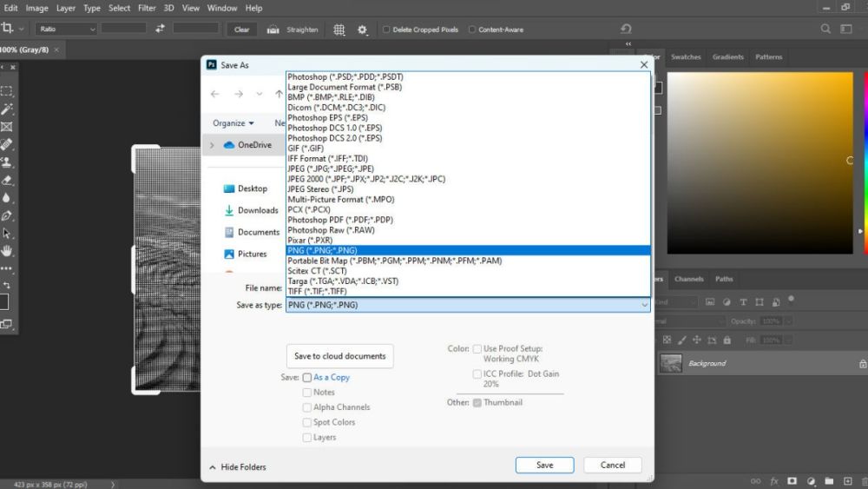868x489 pixels.
Task: Click the reset crop undo arrow
Action: point(626,29)
